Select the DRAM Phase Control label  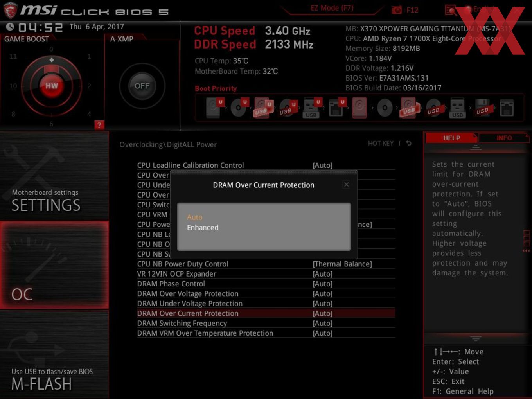[x=171, y=284]
